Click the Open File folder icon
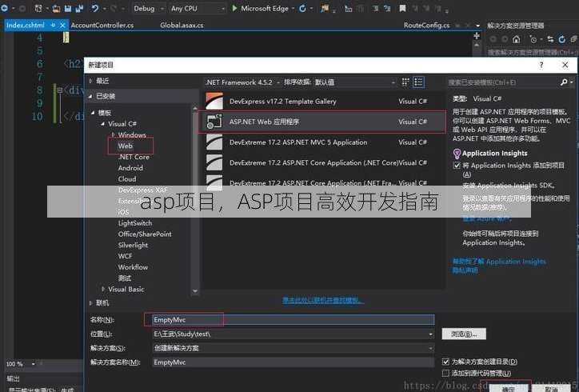The height and width of the screenshot is (392, 579). [x=56, y=8]
